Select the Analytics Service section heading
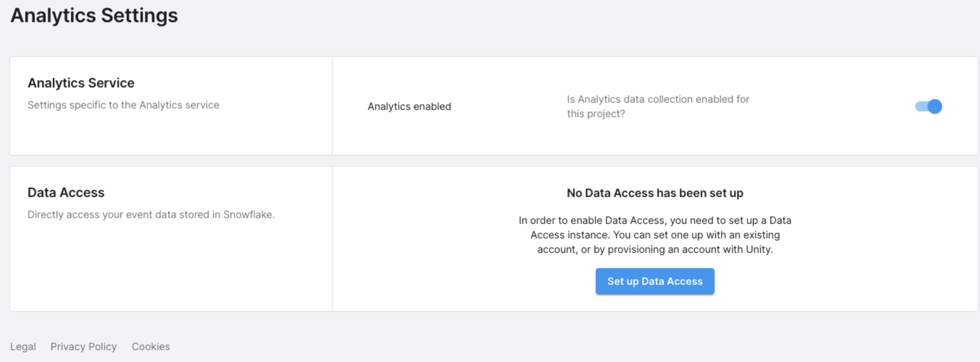The image size is (980, 362). click(81, 83)
